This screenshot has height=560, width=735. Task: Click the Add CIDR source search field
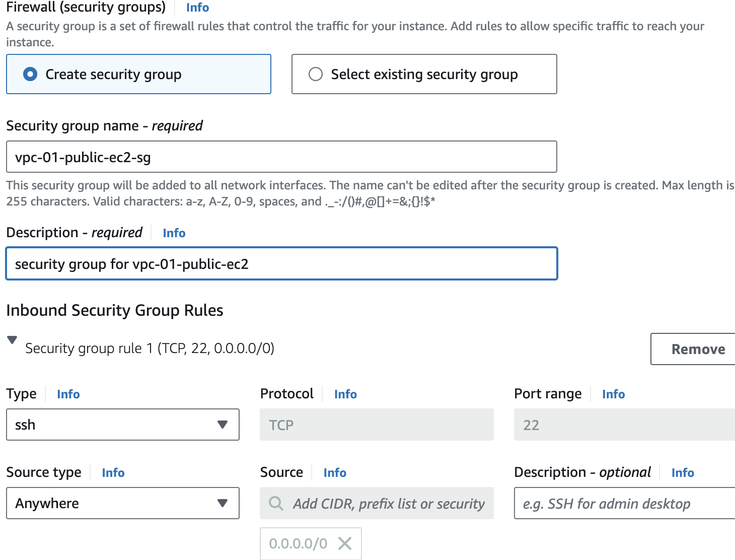click(388, 503)
